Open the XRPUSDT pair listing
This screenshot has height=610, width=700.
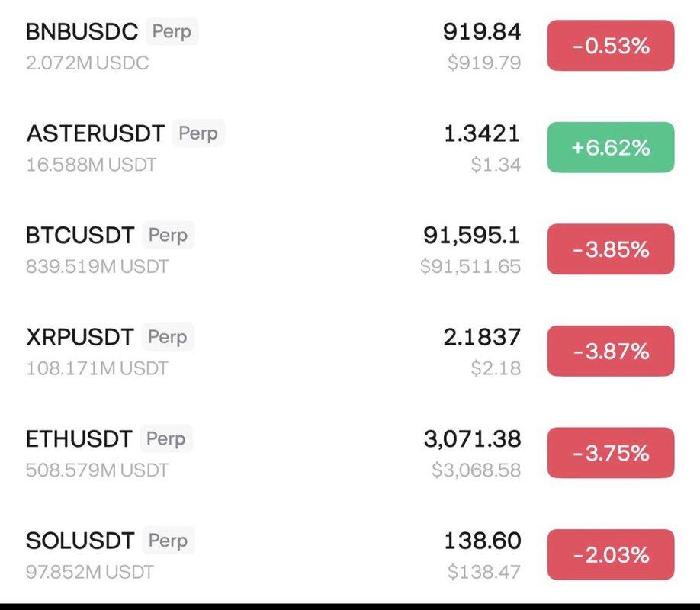[79, 337]
